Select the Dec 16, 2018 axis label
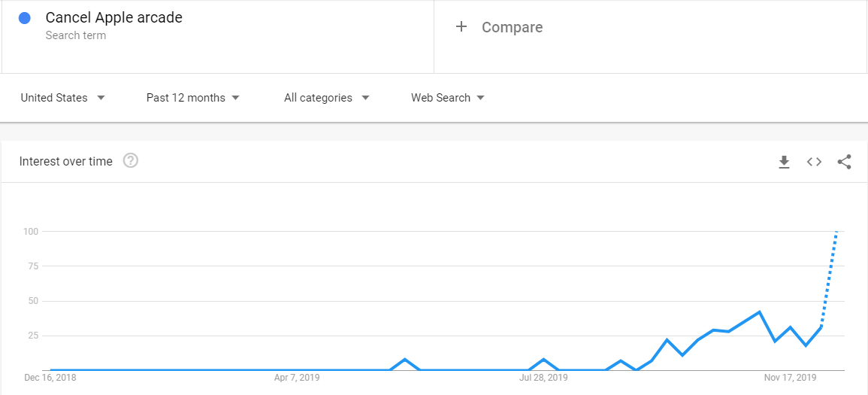Image resolution: width=868 pixels, height=395 pixels. [x=50, y=378]
